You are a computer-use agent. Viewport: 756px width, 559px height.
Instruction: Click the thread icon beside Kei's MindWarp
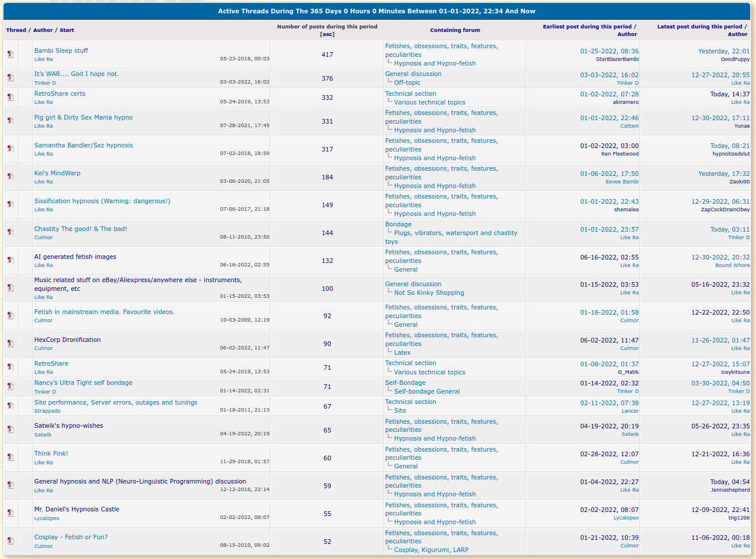(x=10, y=177)
